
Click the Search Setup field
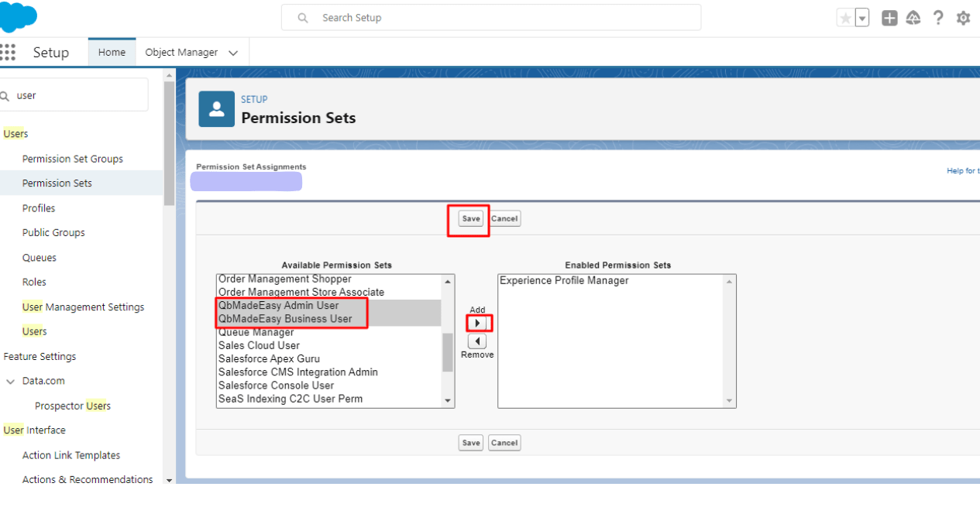(x=491, y=18)
